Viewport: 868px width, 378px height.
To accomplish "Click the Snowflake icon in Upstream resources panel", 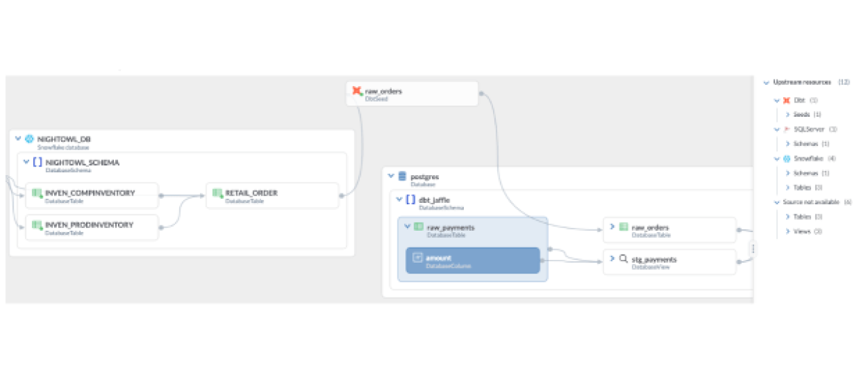I will pos(787,158).
